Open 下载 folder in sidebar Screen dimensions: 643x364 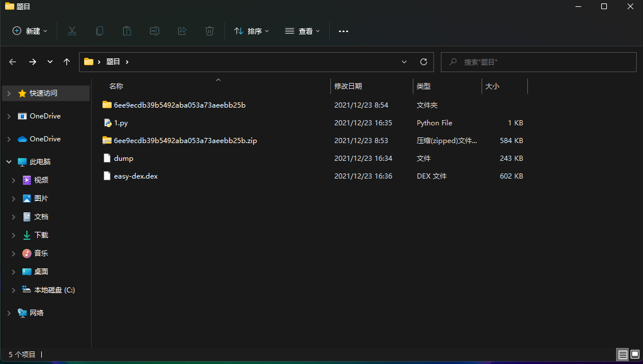coord(41,235)
